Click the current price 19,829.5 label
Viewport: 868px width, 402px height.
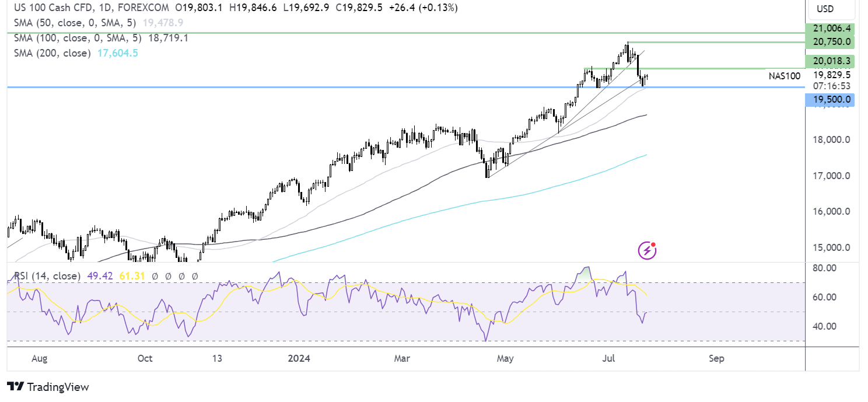[832, 75]
